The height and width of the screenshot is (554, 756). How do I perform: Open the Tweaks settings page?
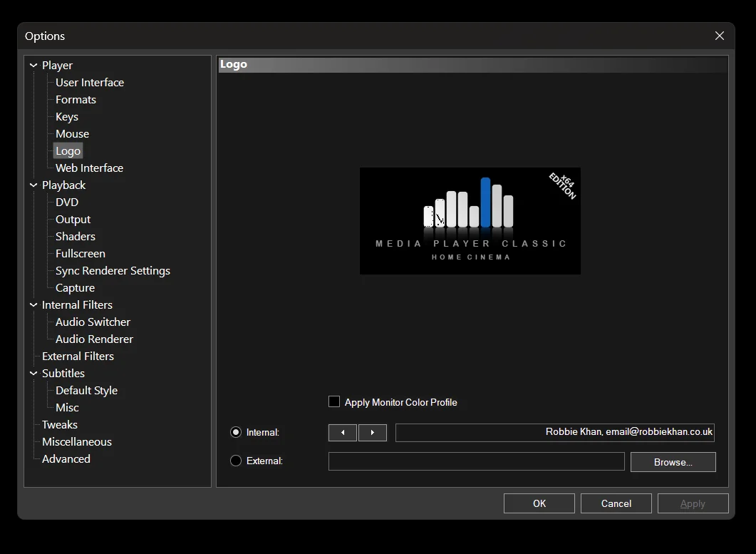(59, 425)
